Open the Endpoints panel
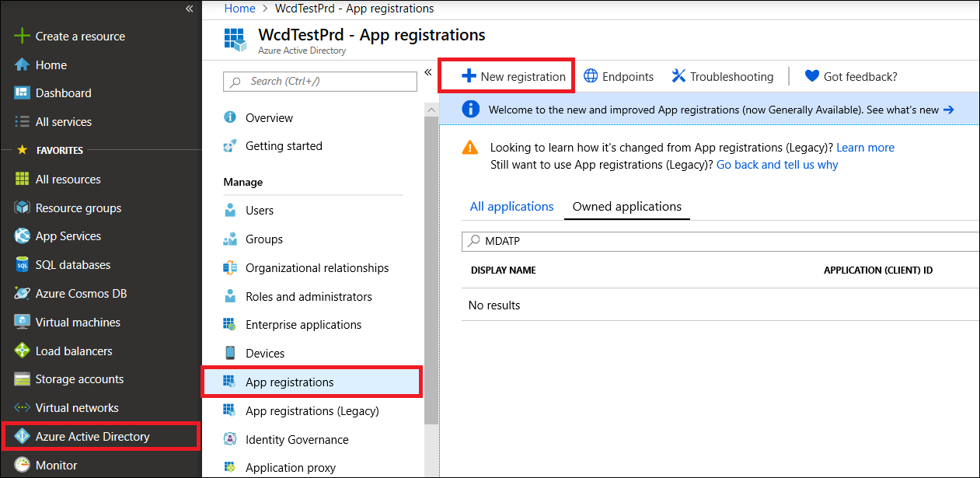Viewport: 980px width, 478px height. 619,76
